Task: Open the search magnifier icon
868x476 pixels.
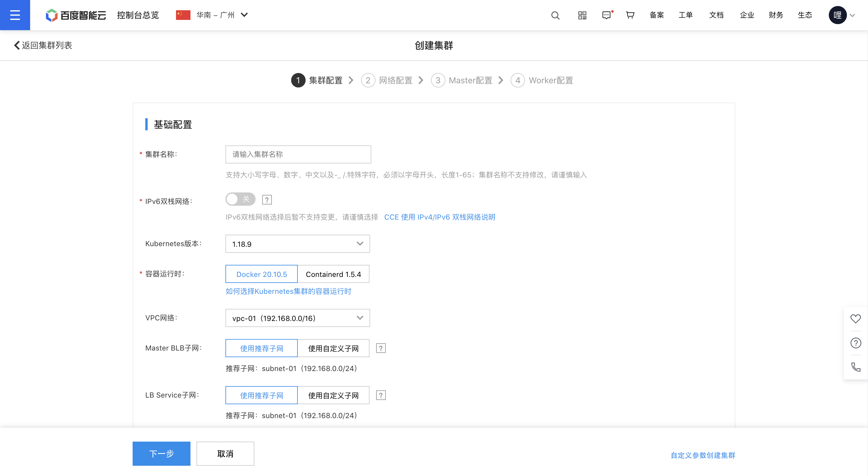Action: tap(555, 15)
